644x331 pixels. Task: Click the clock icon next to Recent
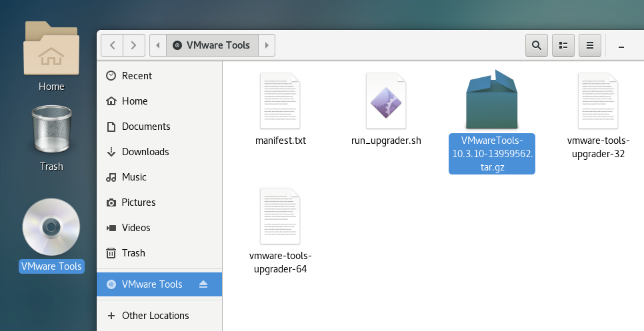pos(111,75)
